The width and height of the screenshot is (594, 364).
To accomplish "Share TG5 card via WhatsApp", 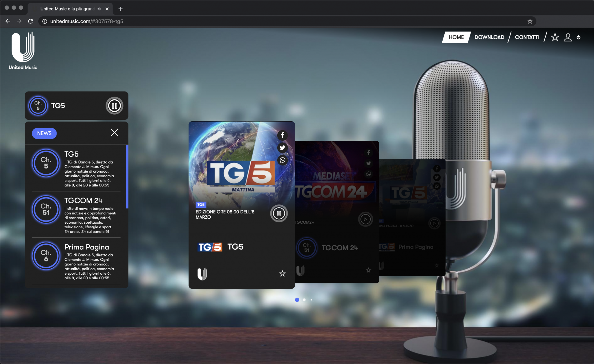I will (282, 160).
